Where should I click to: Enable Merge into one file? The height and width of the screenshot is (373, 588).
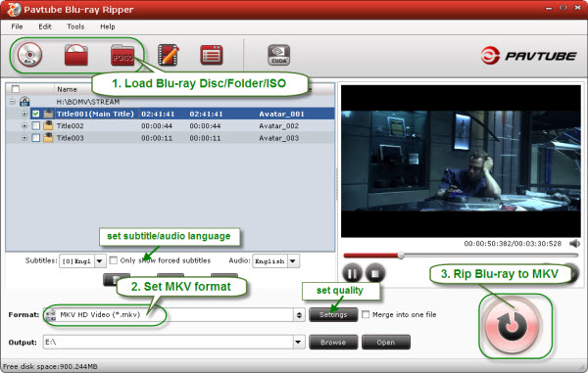[x=366, y=314]
